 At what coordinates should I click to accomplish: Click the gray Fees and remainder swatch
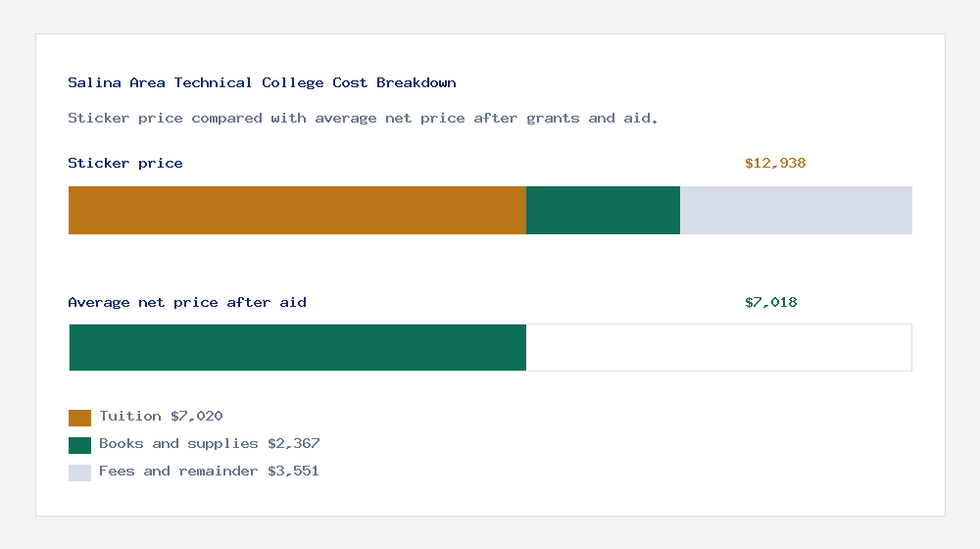pyautogui.click(x=79, y=473)
